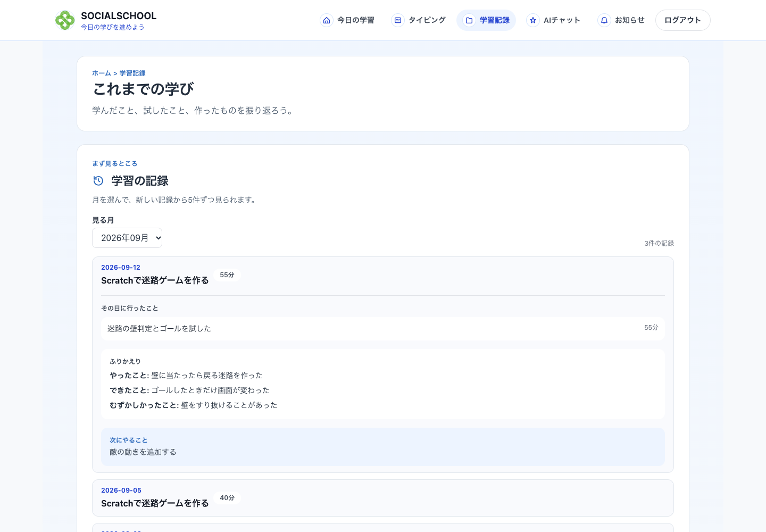The height and width of the screenshot is (532, 766).
Task: Click the text 敵の動きを追加する
Action: pyautogui.click(x=143, y=452)
